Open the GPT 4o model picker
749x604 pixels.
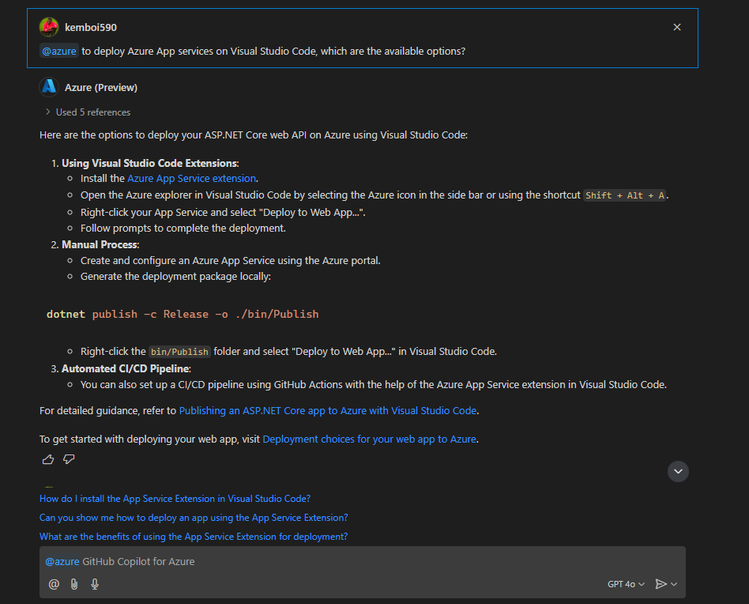click(x=626, y=584)
